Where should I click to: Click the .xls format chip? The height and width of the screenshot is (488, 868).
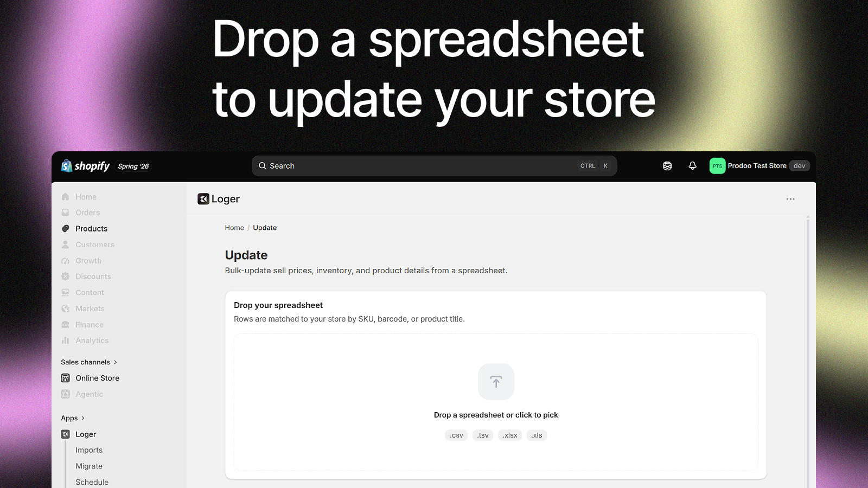coord(537,435)
